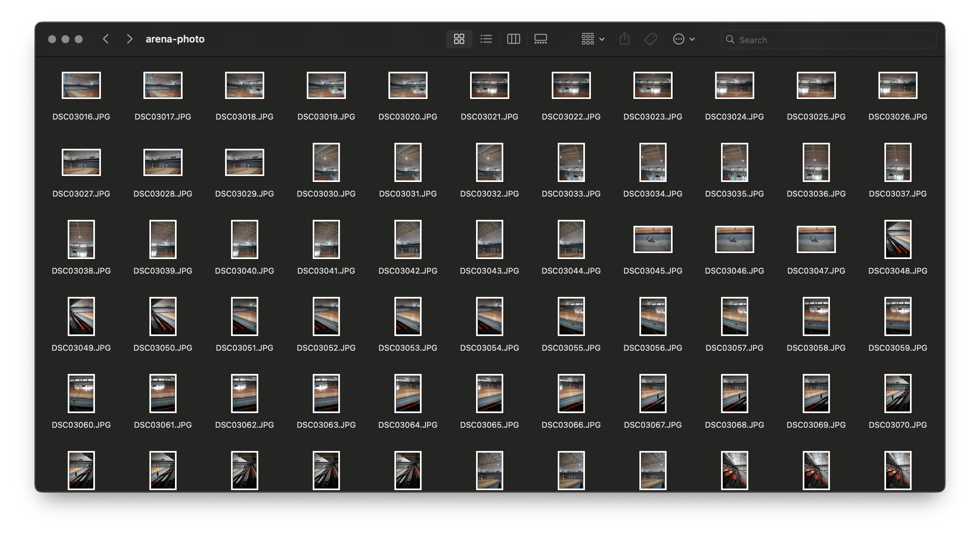The image size is (980, 538).
Task: Switch to gallery view
Action: (540, 39)
